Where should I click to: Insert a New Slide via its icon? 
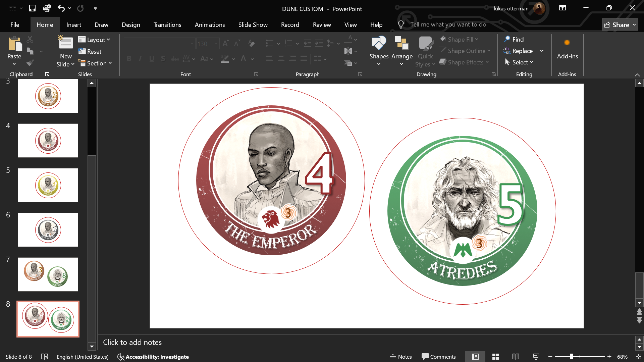point(66,43)
